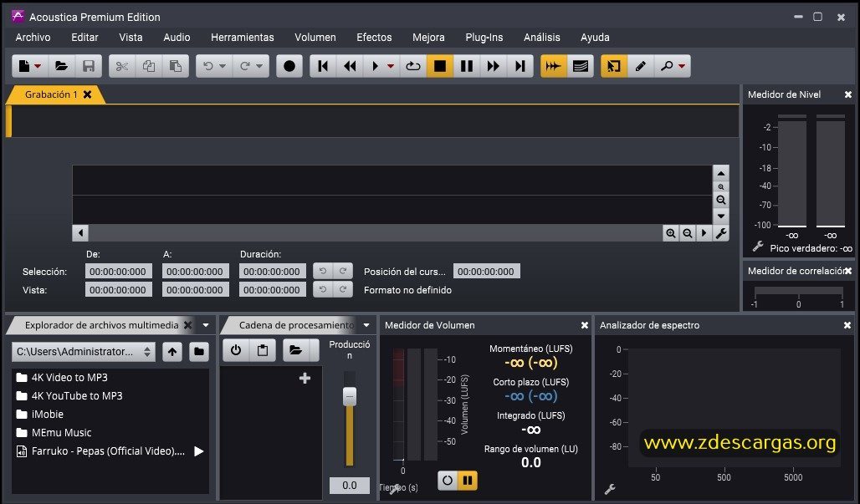The height and width of the screenshot is (504, 860).
Task: Click the left arrow of the timeline scrollbar
Action: click(80, 233)
